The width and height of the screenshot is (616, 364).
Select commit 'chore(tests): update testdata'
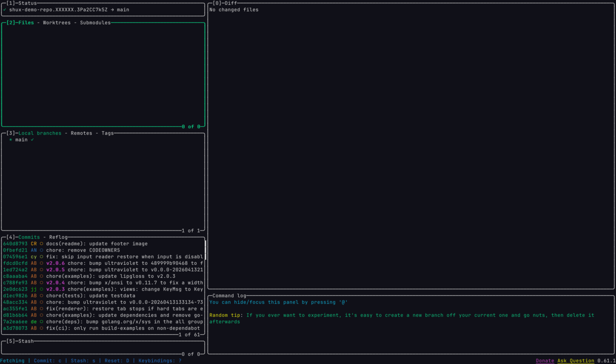(103, 296)
